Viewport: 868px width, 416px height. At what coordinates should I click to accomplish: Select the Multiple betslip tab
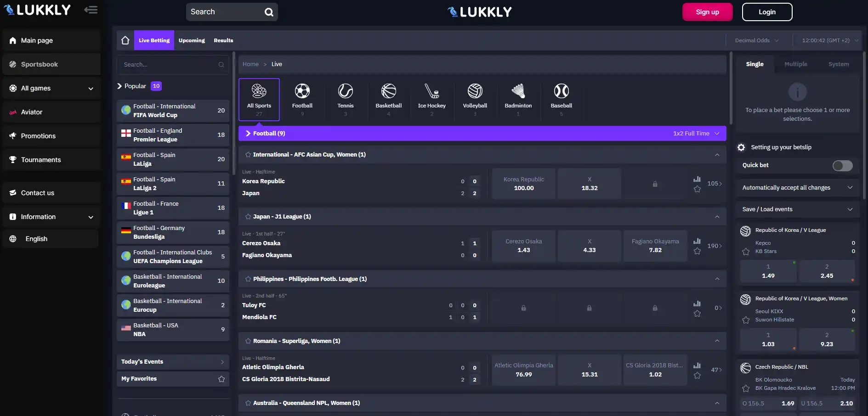click(x=796, y=64)
